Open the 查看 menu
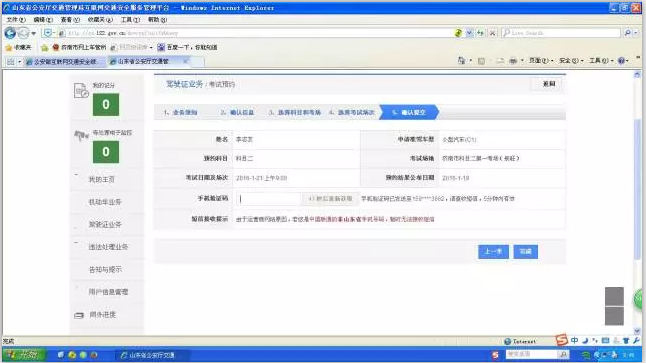The height and width of the screenshot is (363, 646). point(70,20)
